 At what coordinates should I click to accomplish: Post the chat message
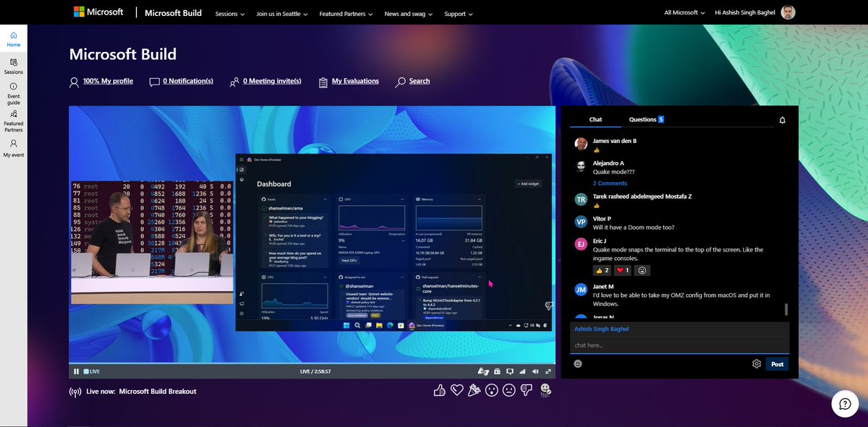click(777, 364)
